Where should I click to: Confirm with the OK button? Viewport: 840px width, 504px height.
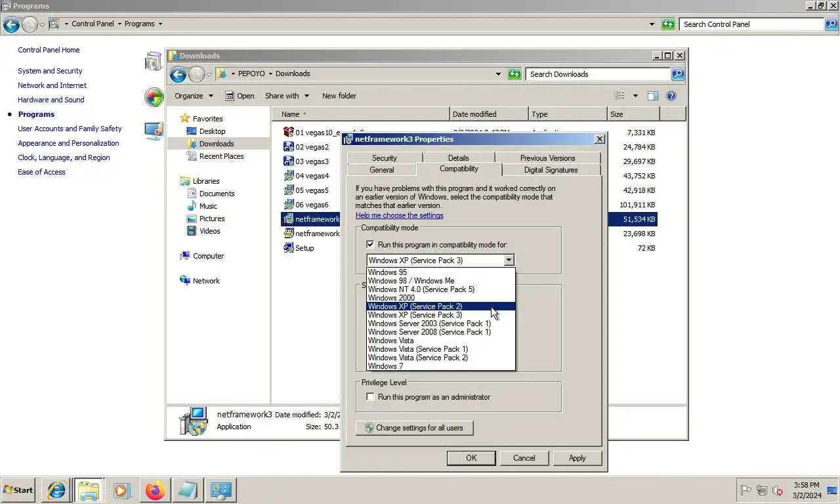pos(471,458)
